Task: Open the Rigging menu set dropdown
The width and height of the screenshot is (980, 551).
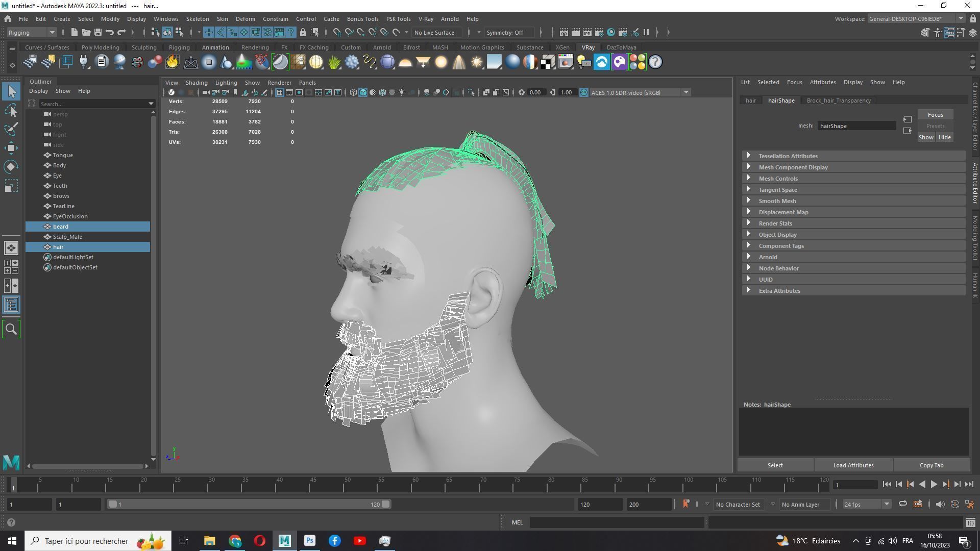Action: (x=31, y=32)
